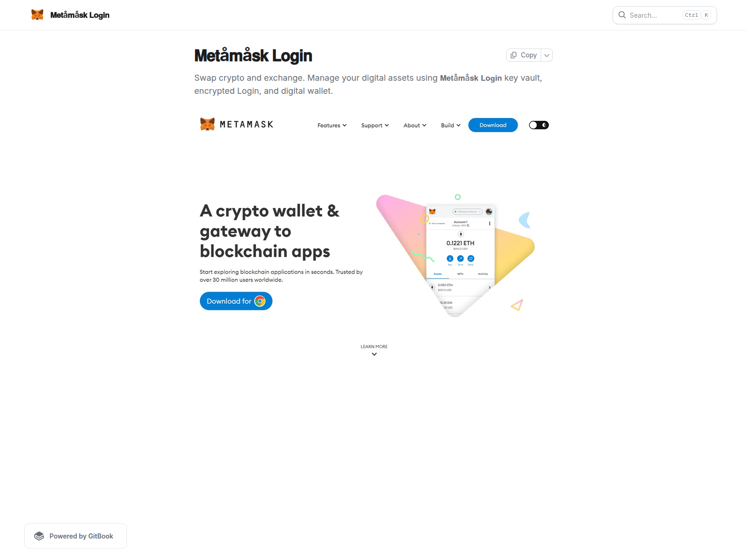747x560 pixels.
Task: Open the Ethereum Mainnet network dropdown
Action: click(467, 212)
